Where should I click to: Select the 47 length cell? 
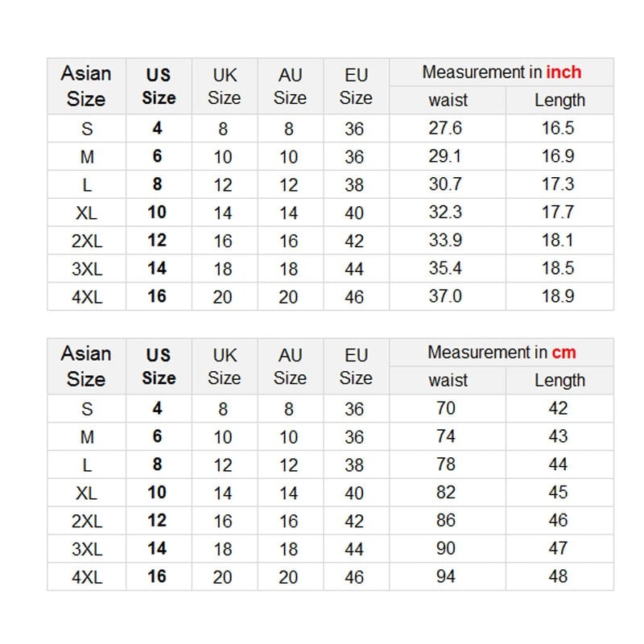coord(558,548)
